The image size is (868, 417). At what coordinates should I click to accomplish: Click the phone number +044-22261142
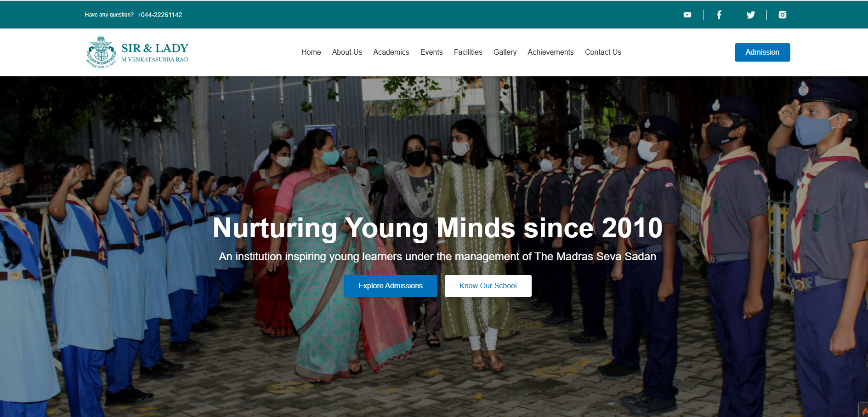point(159,15)
